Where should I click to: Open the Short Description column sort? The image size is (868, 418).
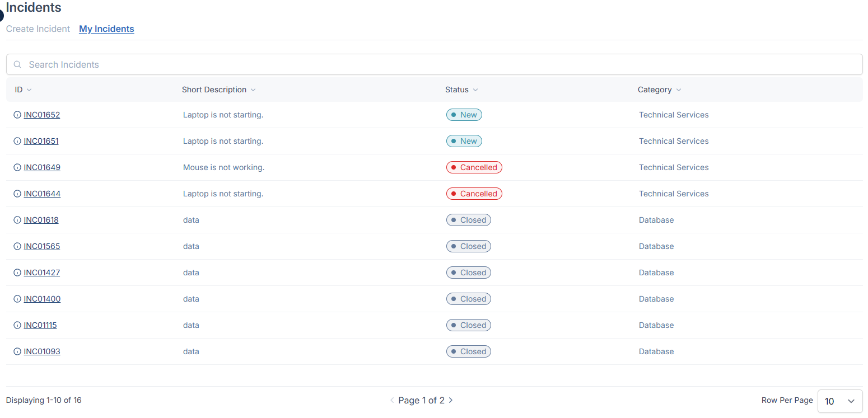pos(253,90)
